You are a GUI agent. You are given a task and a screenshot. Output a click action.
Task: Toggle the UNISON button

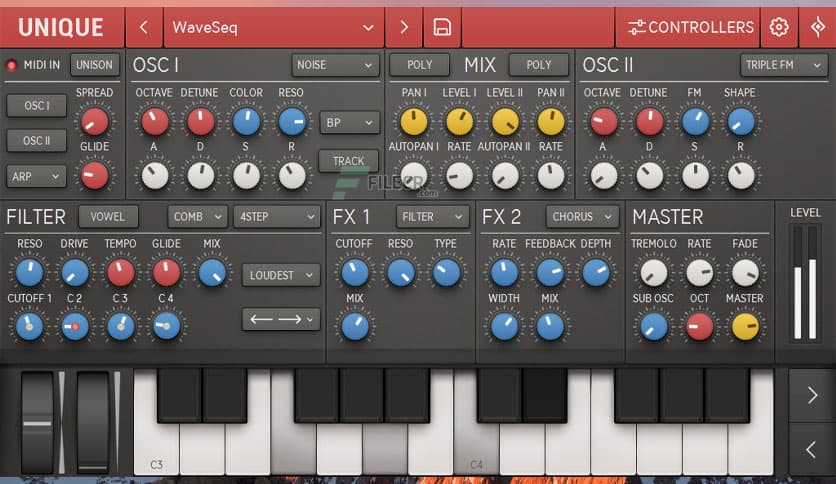coord(93,65)
